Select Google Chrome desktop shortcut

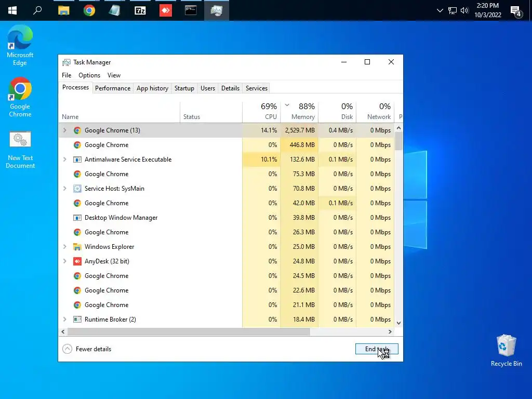20,97
